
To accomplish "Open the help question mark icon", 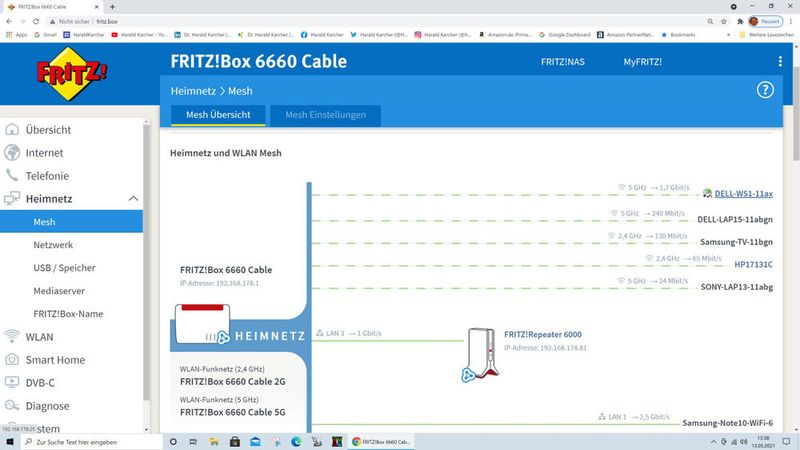I will (x=765, y=90).
